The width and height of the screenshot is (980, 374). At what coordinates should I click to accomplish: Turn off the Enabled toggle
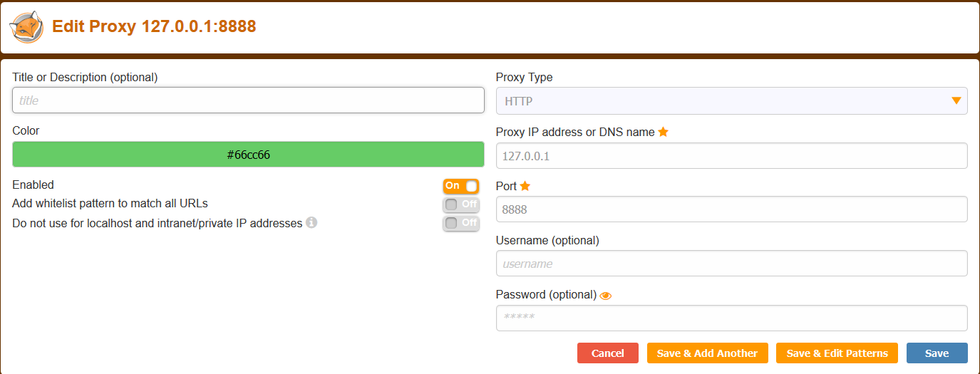tap(461, 186)
